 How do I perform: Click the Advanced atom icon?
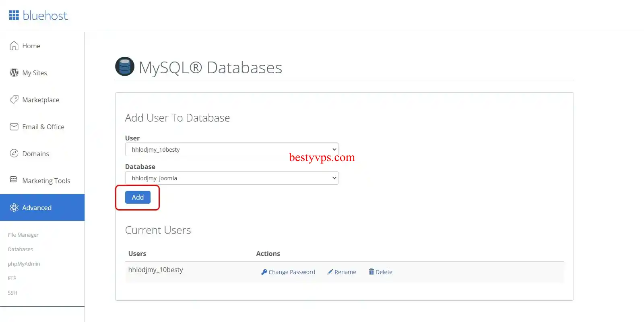(14, 208)
